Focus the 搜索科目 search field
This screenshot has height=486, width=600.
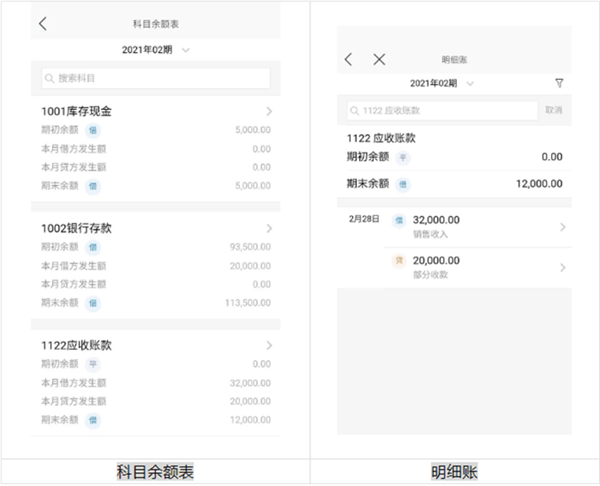pos(155,78)
